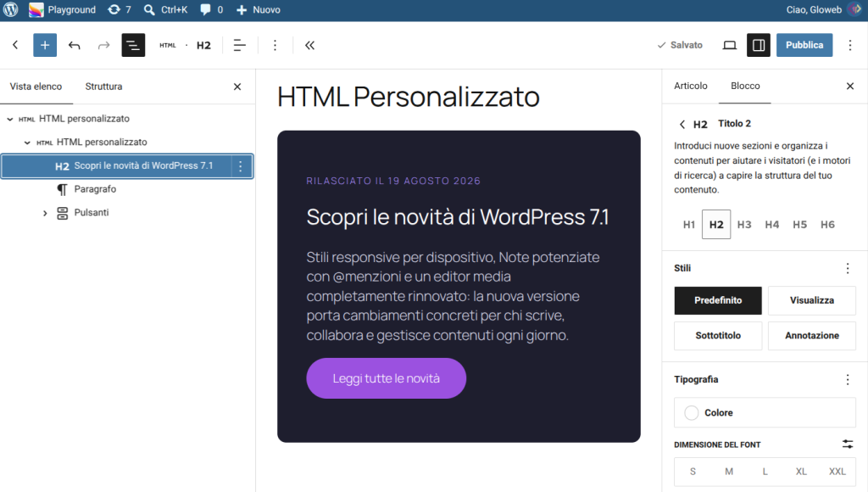Screen dimensions: 868x492
Task: Switch to the Blocco tab
Action: (x=745, y=86)
